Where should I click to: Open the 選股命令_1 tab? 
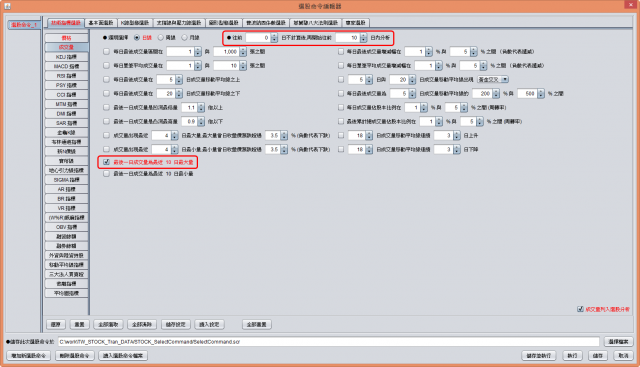click(24, 24)
